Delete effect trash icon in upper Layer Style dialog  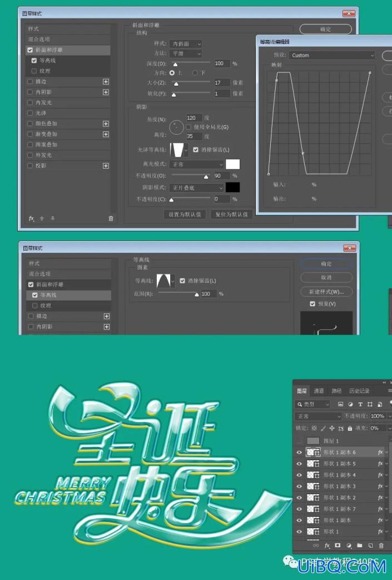[111, 219]
